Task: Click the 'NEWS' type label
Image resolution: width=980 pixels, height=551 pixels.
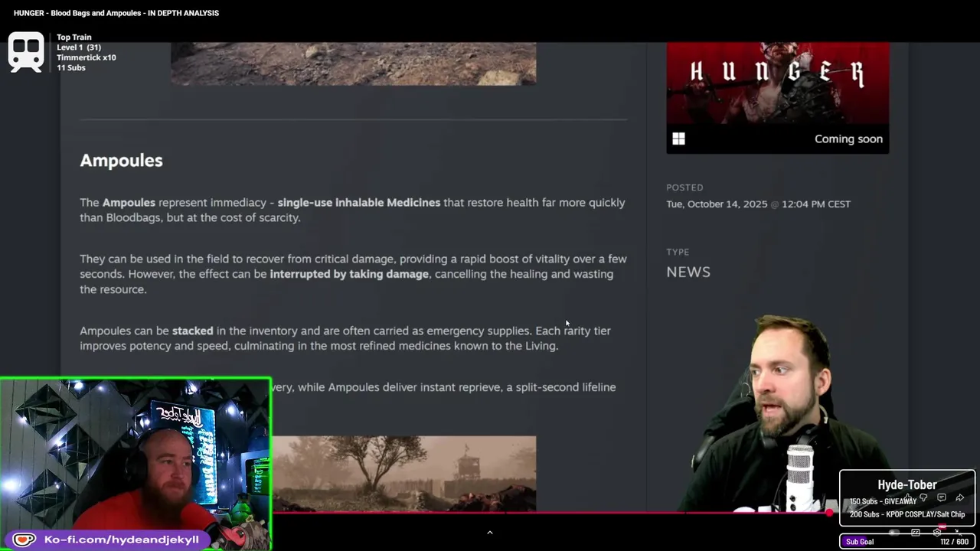Action: pos(688,272)
